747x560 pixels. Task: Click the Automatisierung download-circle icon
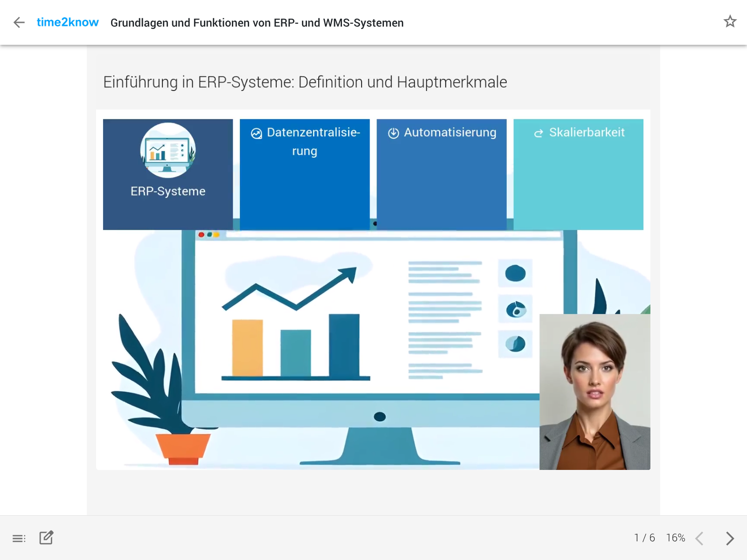[x=393, y=133]
